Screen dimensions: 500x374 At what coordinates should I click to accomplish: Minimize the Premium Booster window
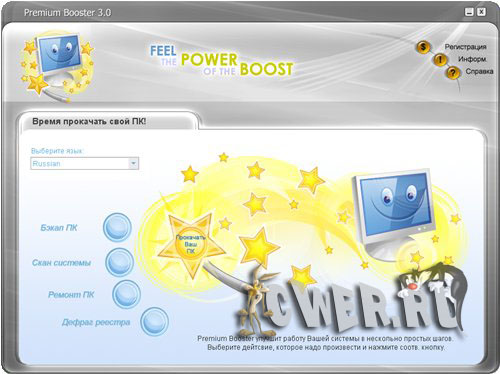pos(469,12)
